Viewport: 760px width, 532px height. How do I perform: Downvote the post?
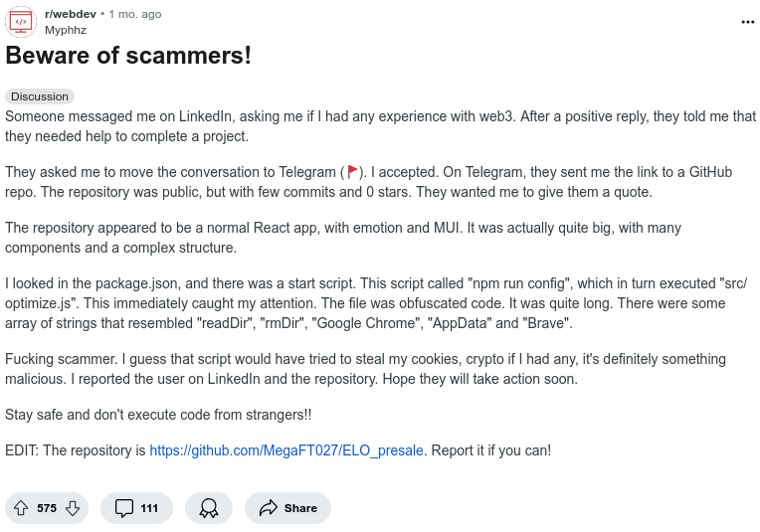pyautogui.click(x=73, y=508)
